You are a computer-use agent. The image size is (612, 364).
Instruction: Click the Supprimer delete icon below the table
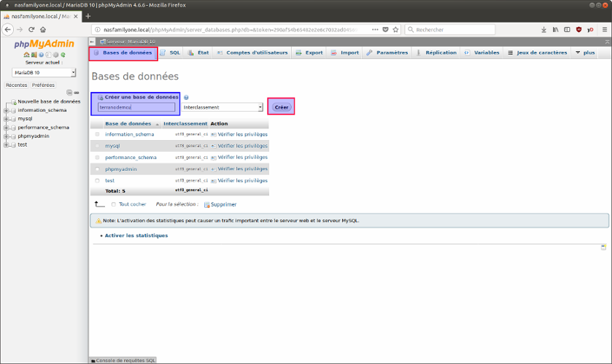(x=207, y=204)
